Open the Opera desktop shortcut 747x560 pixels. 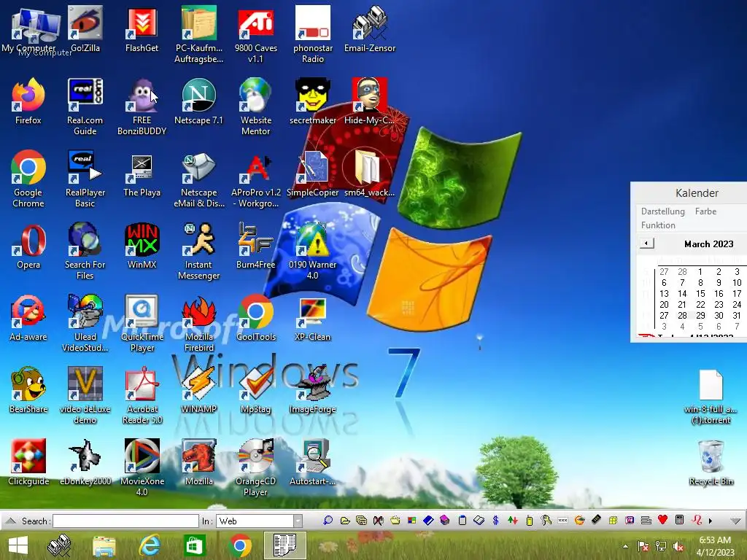click(28, 246)
